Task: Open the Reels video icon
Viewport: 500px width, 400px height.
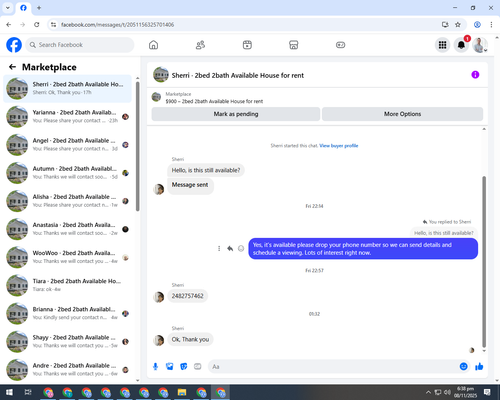Action: (x=247, y=45)
